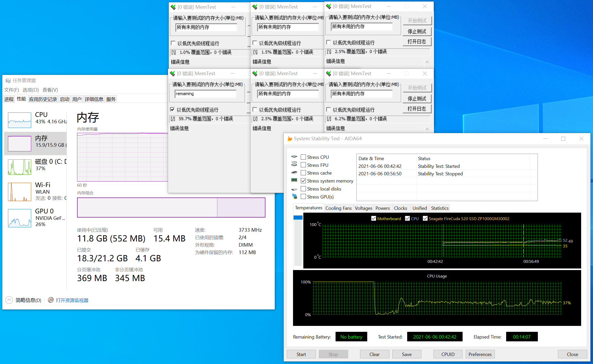
Task: Click the Save button in AIDA64
Action: pyautogui.click(x=407, y=354)
